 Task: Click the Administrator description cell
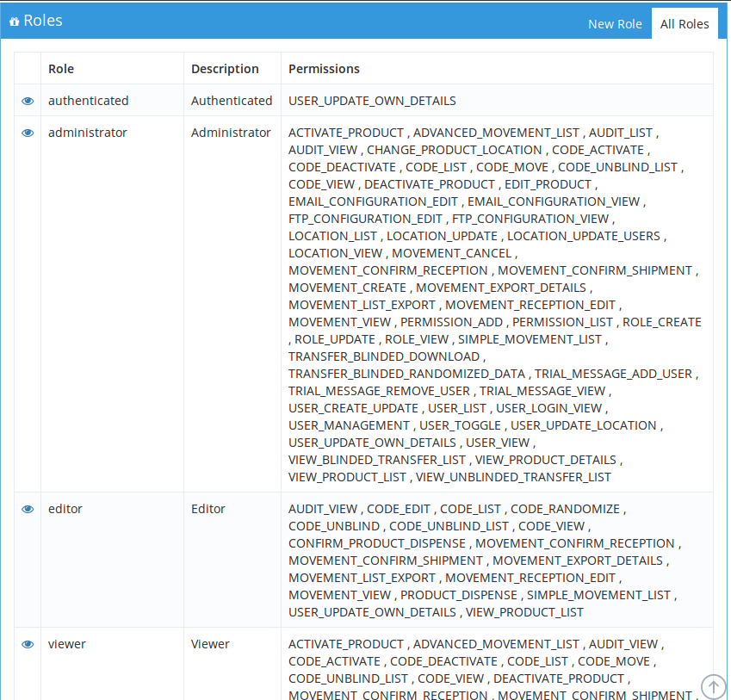231,133
